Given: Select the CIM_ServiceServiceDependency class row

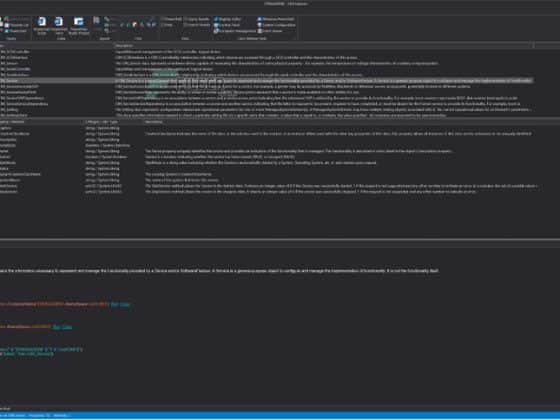Looking at the screenshot, I should tap(266, 104).
